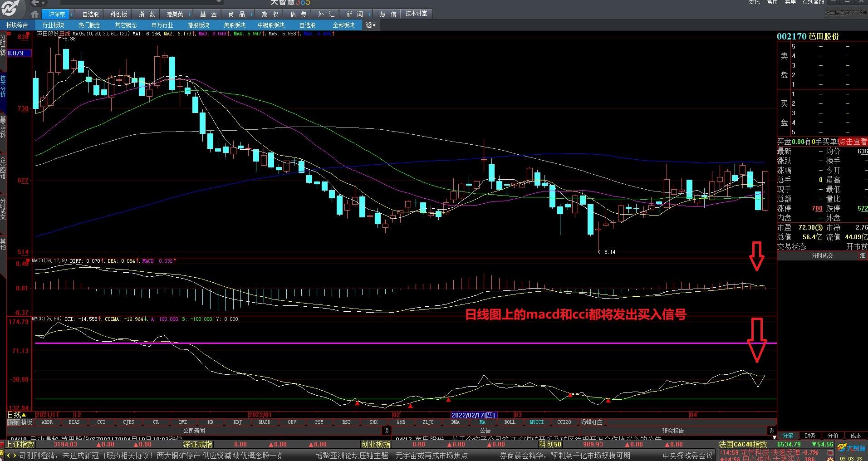Click the 设 settings icon beside 研究报告
This screenshot has height=461, width=868.
tap(771, 431)
